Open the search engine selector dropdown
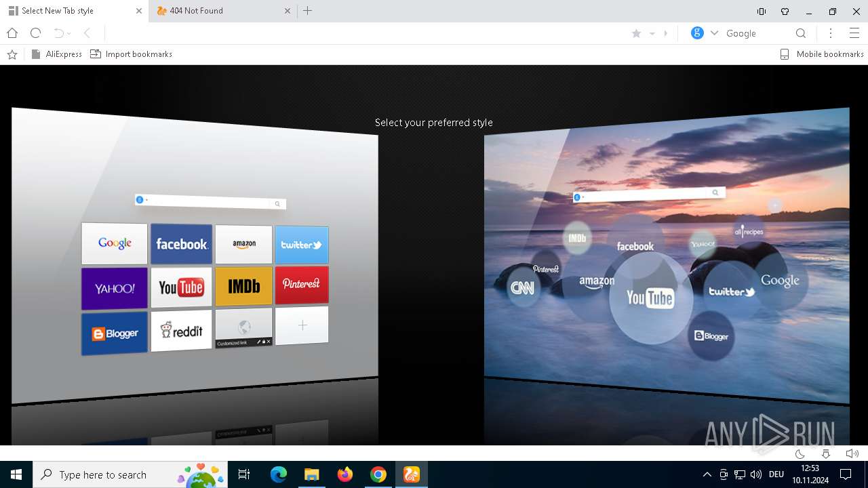 [x=714, y=33]
